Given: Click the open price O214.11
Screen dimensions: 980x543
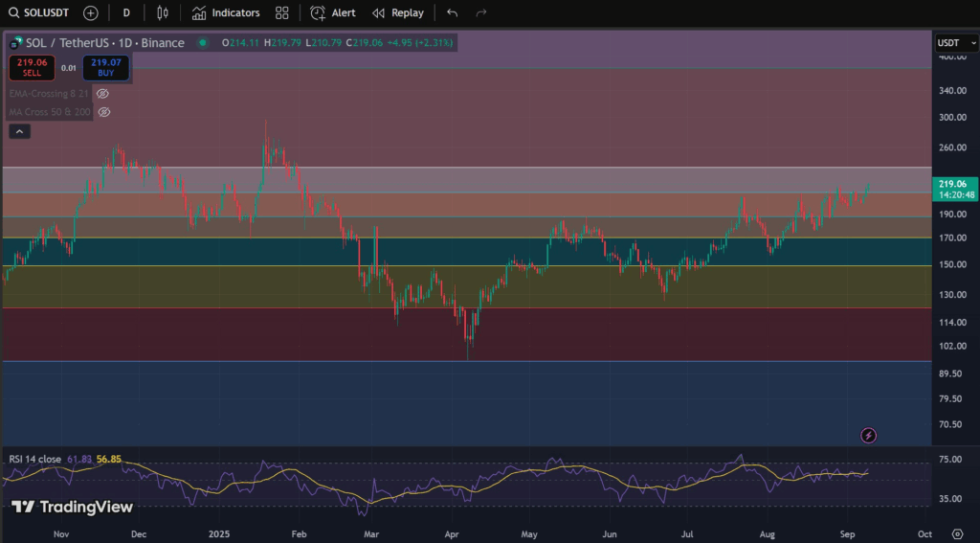Looking at the screenshot, I should coord(240,42).
